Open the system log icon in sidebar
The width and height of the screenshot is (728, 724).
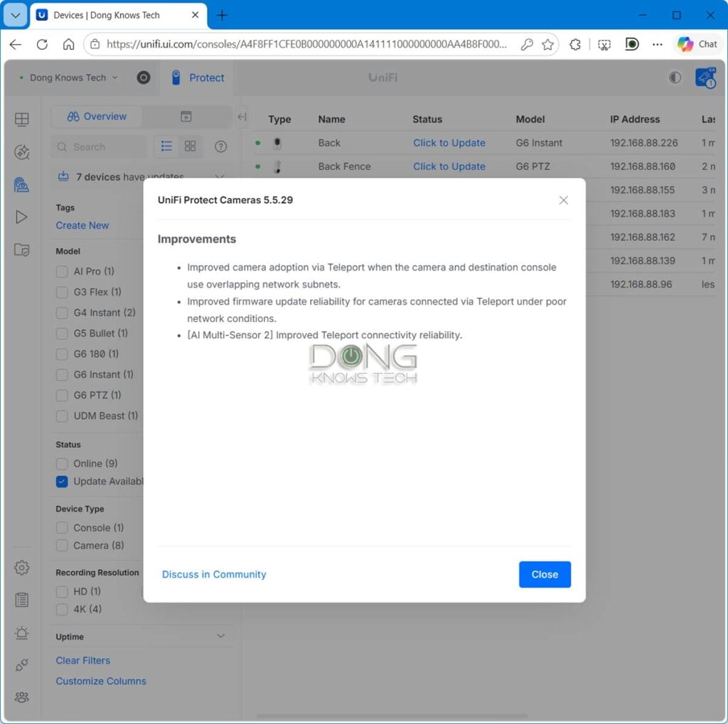click(x=22, y=600)
